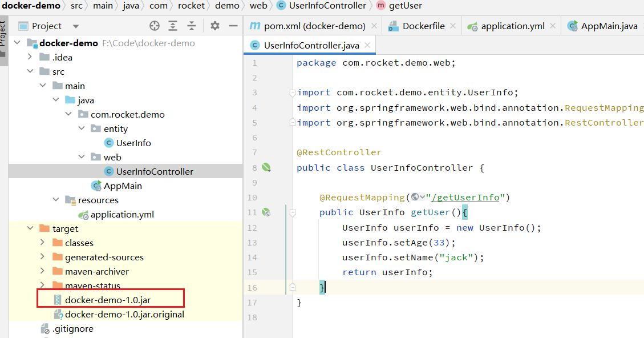
Task: Close the UserInfoController.java tab
Action: point(367,45)
